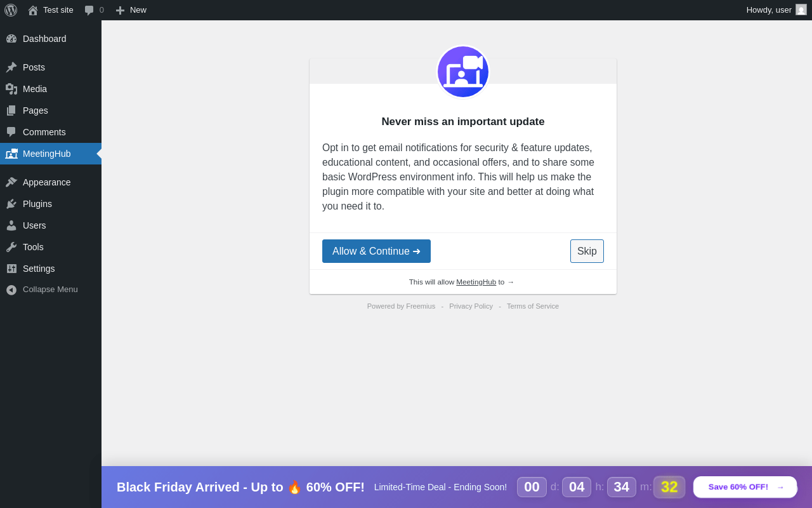The height and width of the screenshot is (508, 812).
Task: Click the MeetingHub sidebar icon
Action: pos(11,154)
